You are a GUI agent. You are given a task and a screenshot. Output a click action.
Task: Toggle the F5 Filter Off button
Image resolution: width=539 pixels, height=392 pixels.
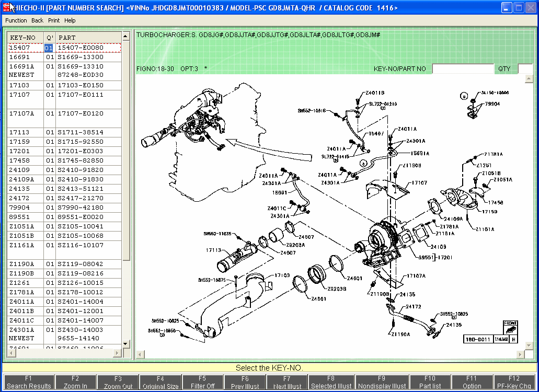[202, 382]
